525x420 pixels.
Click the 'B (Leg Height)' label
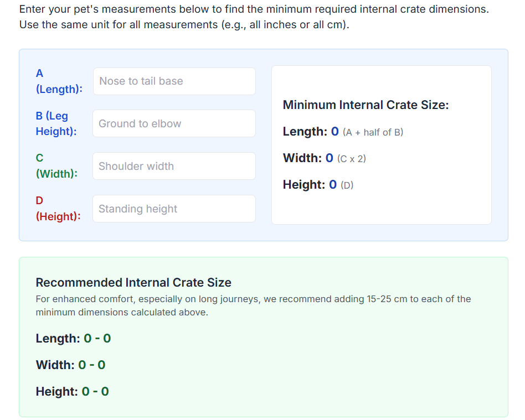pyautogui.click(x=56, y=123)
